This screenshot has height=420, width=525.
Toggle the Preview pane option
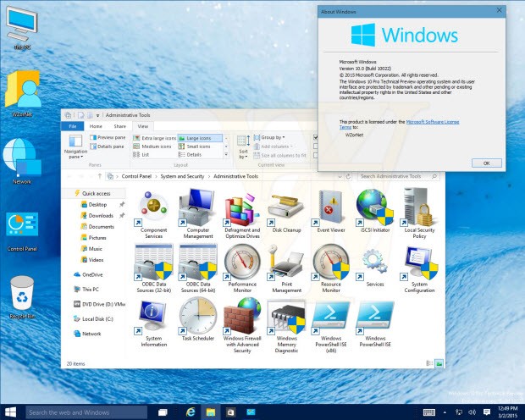pos(108,137)
